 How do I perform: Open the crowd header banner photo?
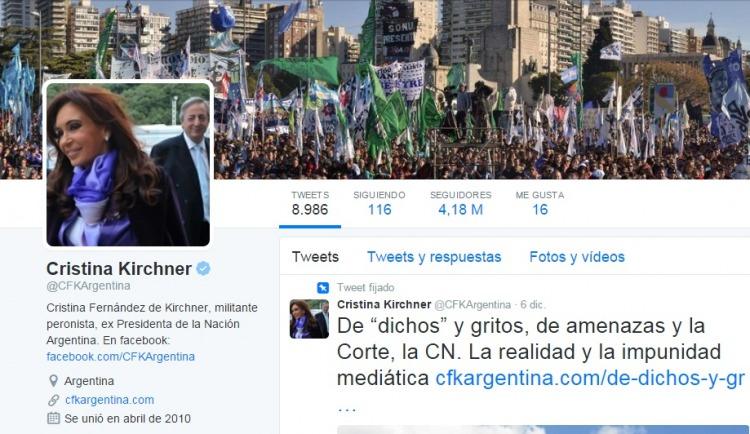click(x=478, y=89)
